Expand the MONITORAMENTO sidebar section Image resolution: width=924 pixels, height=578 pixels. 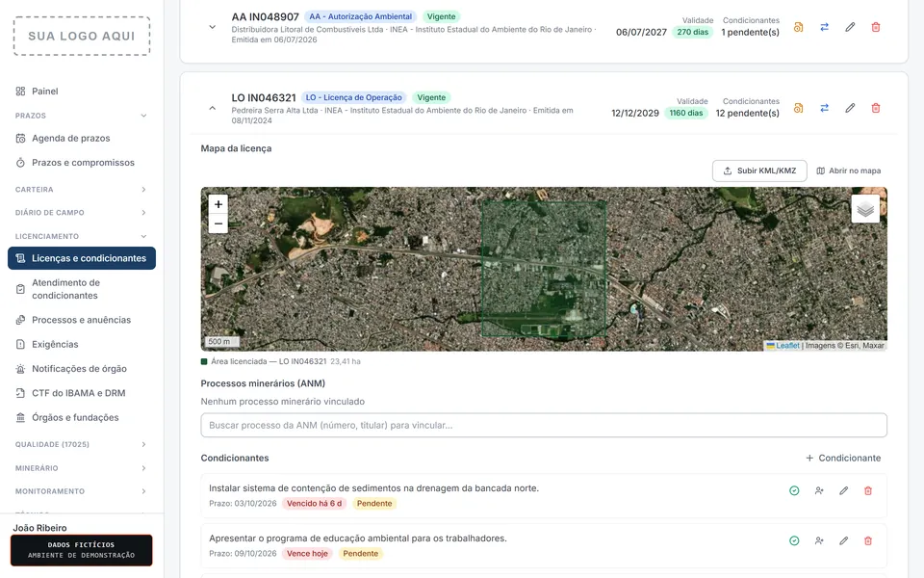(x=81, y=490)
